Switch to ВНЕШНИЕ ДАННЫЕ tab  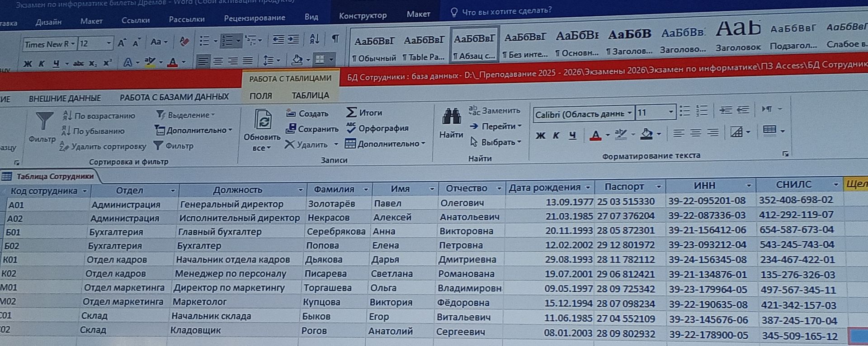[x=65, y=98]
